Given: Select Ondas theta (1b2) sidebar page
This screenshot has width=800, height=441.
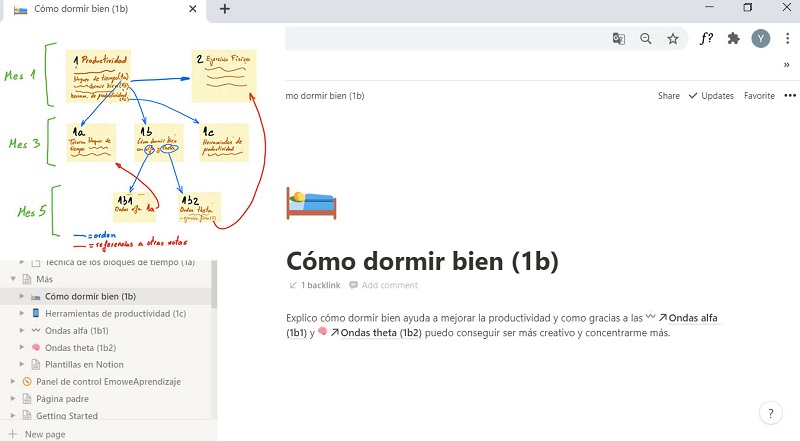Looking at the screenshot, I should click(80, 348).
